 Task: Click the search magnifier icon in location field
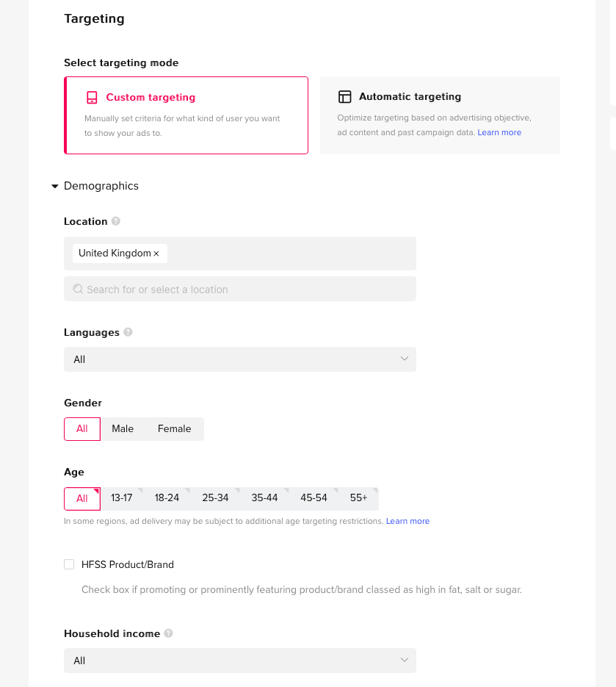tap(78, 289)
